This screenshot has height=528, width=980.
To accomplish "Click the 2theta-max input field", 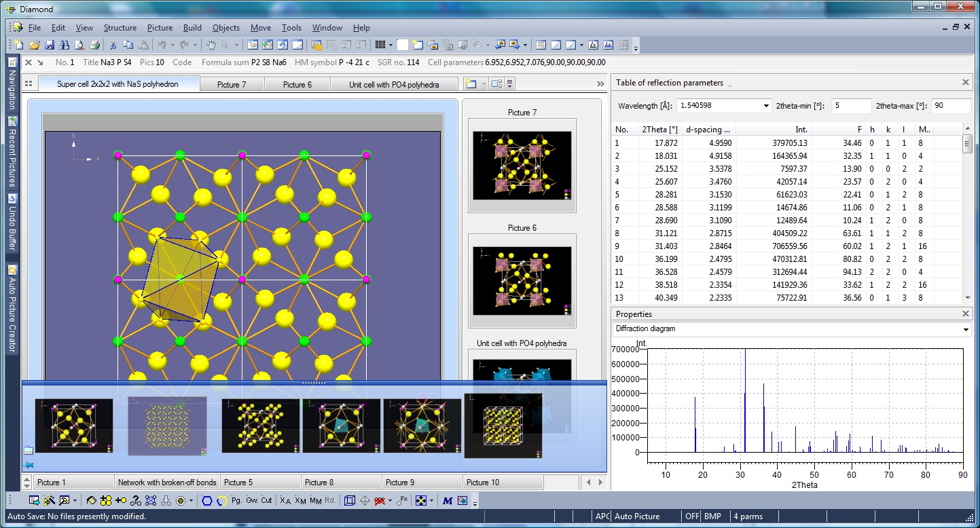I will click(950, 106).
